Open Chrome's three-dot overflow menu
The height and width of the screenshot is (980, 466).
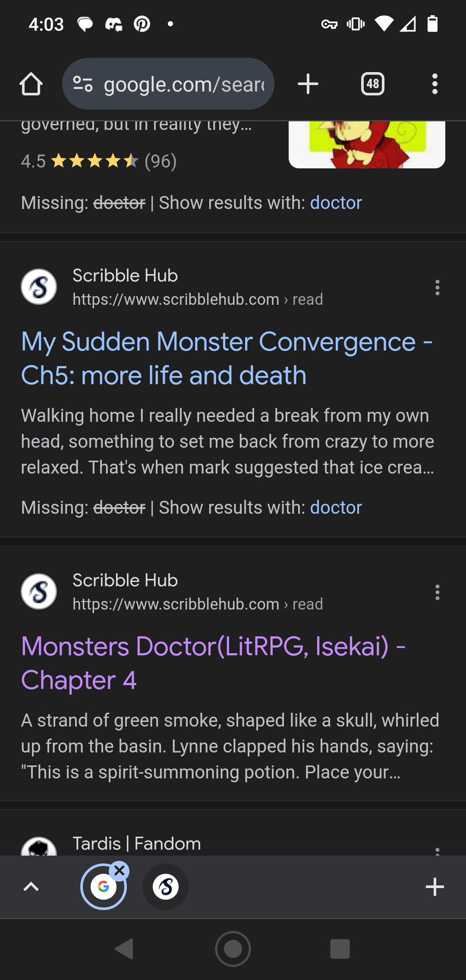[435, 84]
